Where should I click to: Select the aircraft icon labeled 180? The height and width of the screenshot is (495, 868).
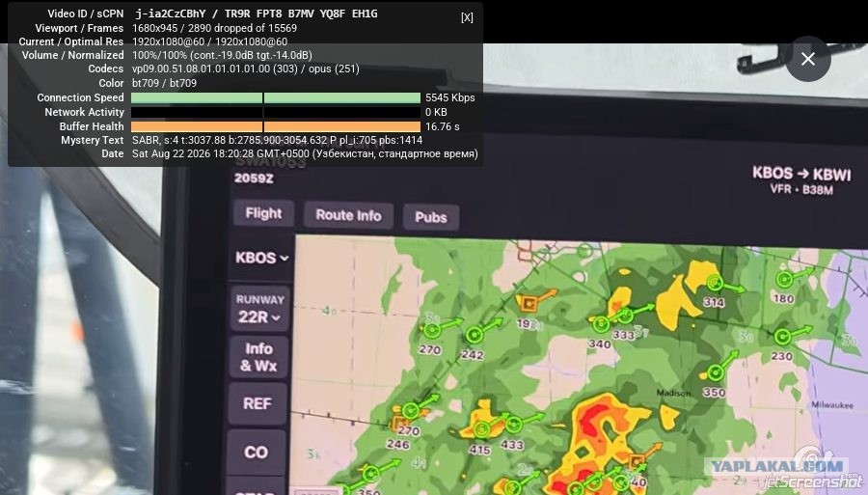pyautogui.click(x=783, y=280)
